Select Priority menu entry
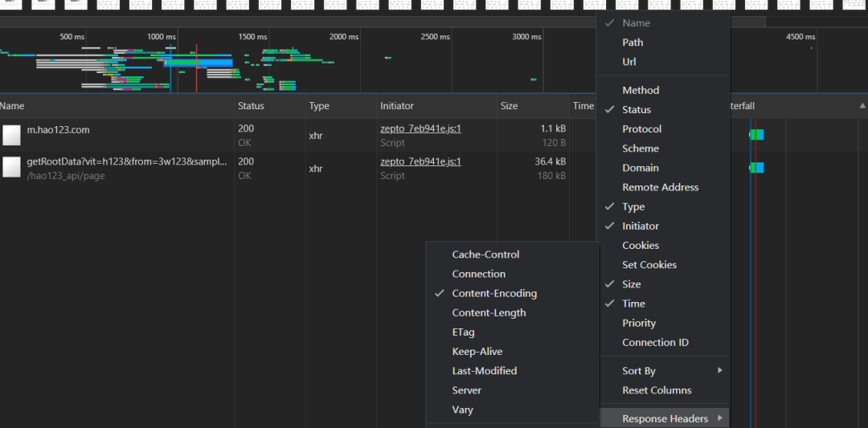 663,322
